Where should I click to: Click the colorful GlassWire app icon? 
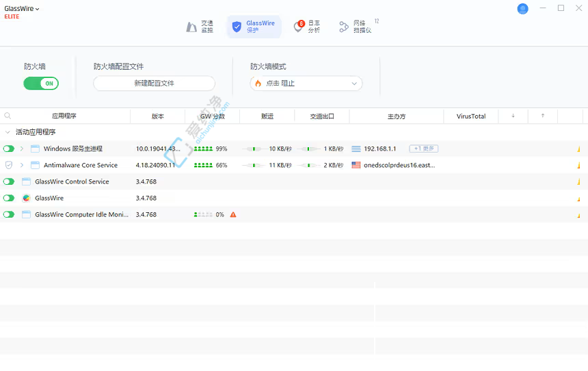coord(26,198)
